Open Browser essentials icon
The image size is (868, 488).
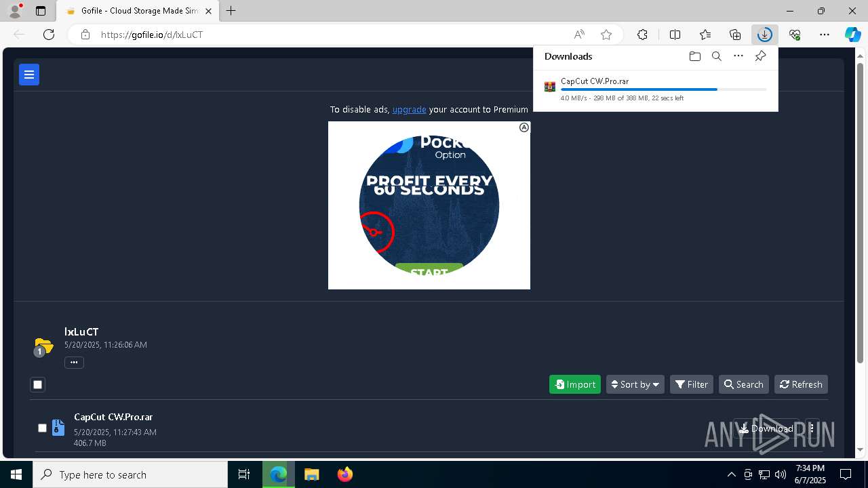[x=795, y=35]
